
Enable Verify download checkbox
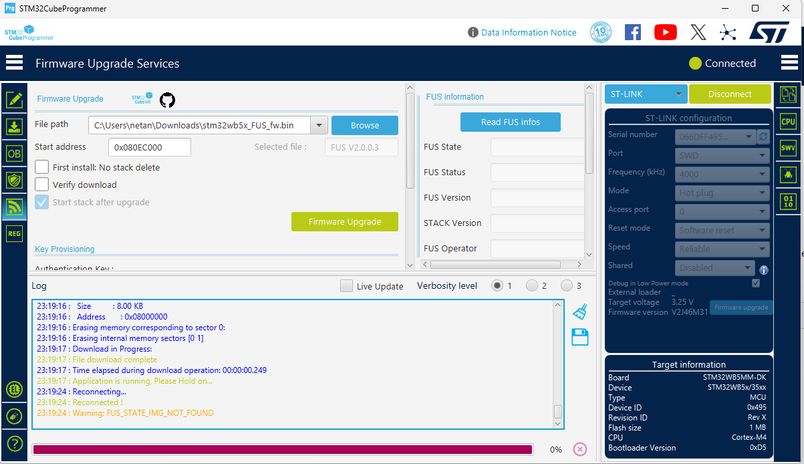42,185
